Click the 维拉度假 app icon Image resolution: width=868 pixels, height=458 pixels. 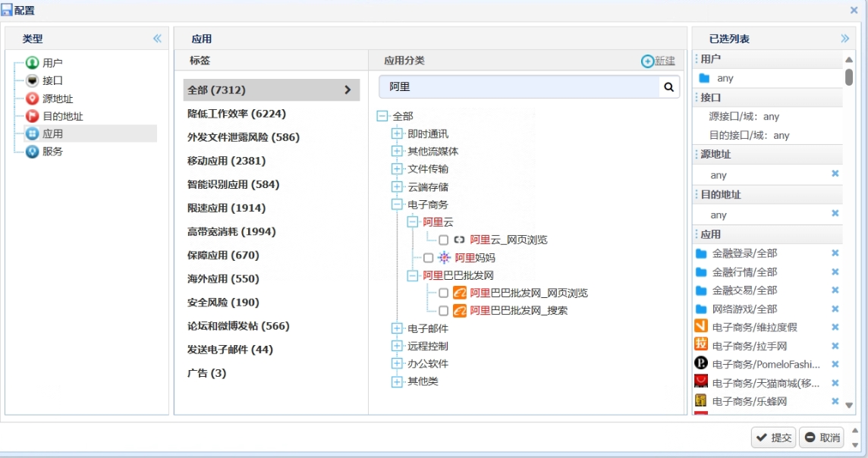701,326
